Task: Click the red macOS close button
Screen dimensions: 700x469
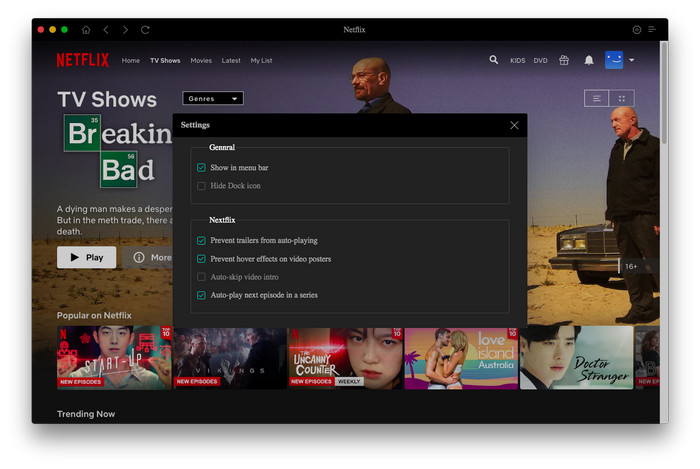Action: point(41,30)
